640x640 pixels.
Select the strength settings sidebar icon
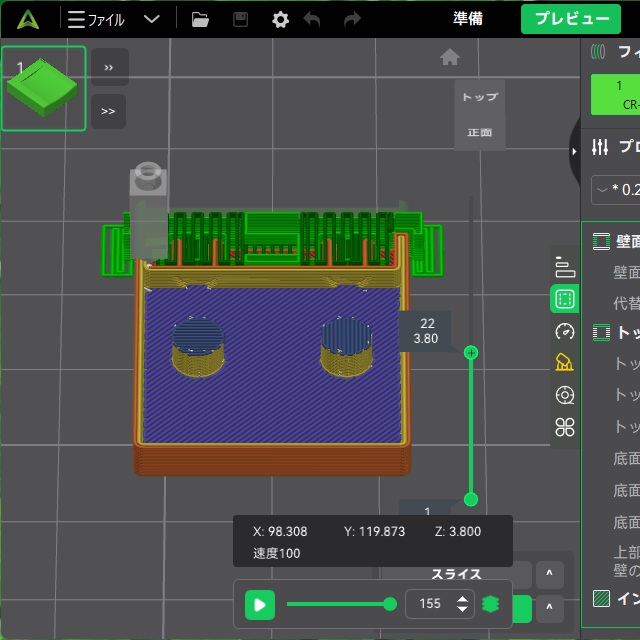coord(564,299)
